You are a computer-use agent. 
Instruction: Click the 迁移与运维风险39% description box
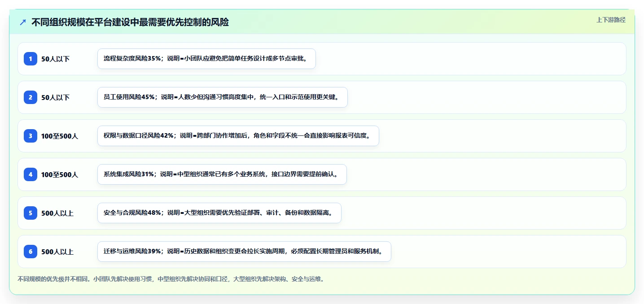click(244, 252)
